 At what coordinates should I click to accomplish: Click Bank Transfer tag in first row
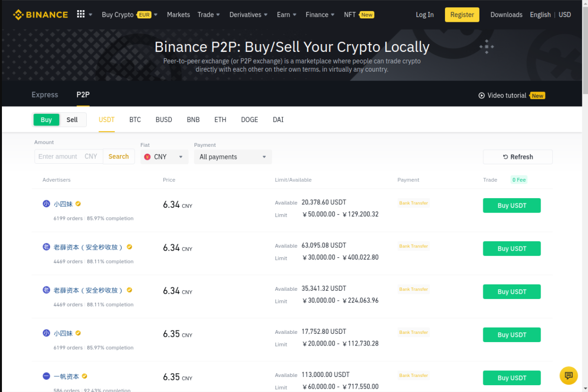pos(413,203)
